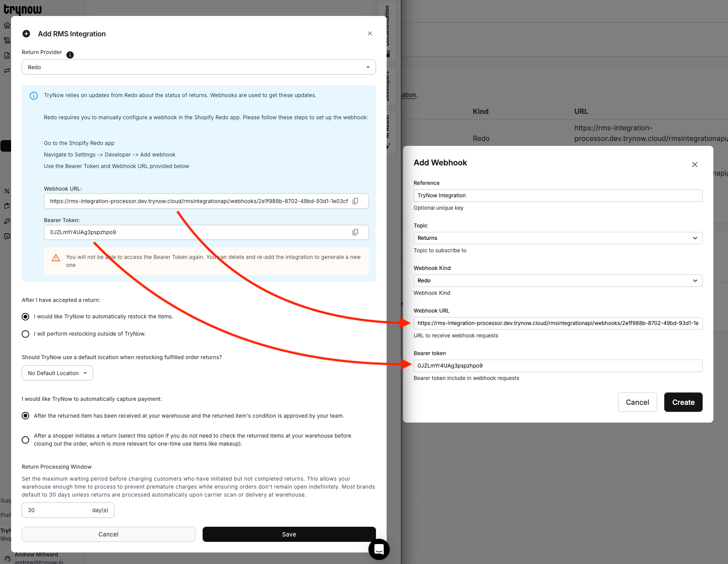Viewport: 728px width, 564px height.
Task: Open the Return Provider dropdown
Action: (199, 67)
